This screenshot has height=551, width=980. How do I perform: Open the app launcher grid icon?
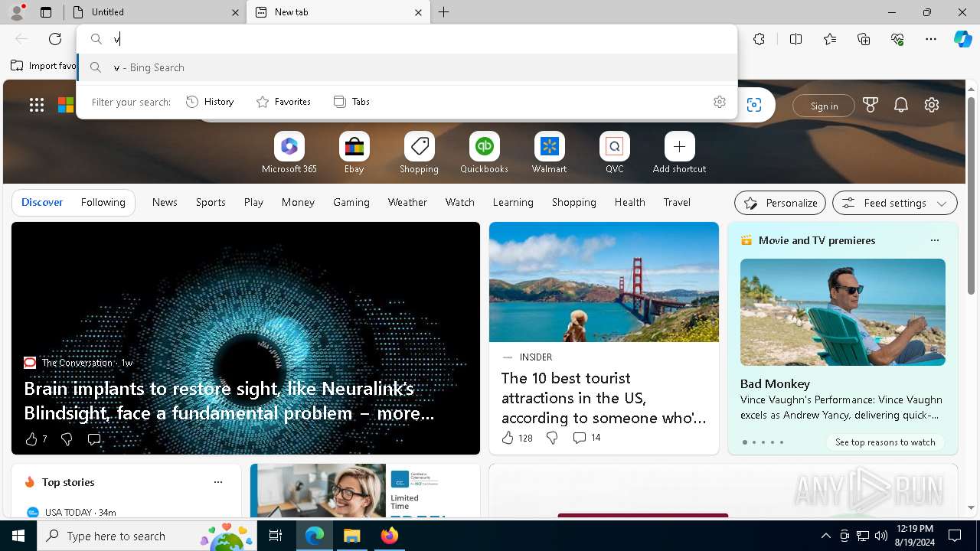[37, 106]
